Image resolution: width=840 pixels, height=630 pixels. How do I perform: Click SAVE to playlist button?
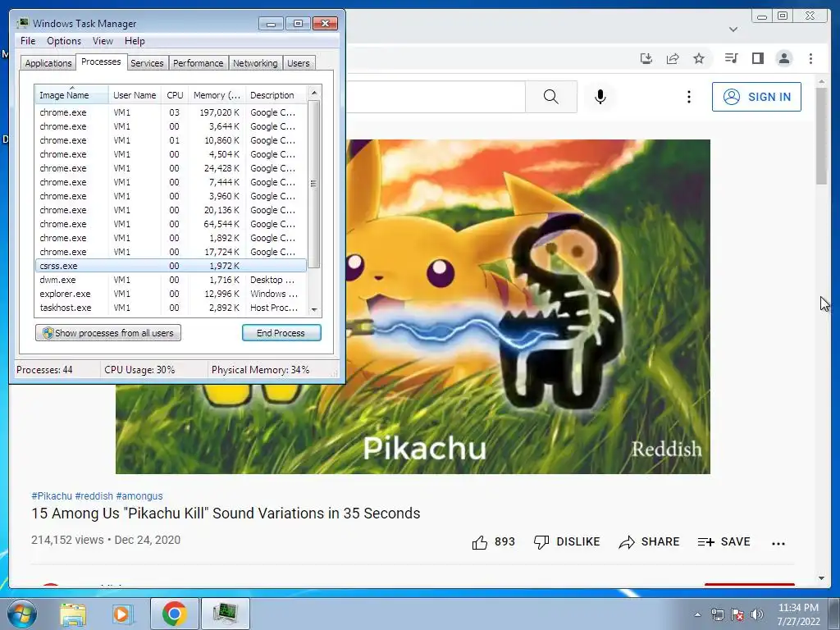point(724,542)
